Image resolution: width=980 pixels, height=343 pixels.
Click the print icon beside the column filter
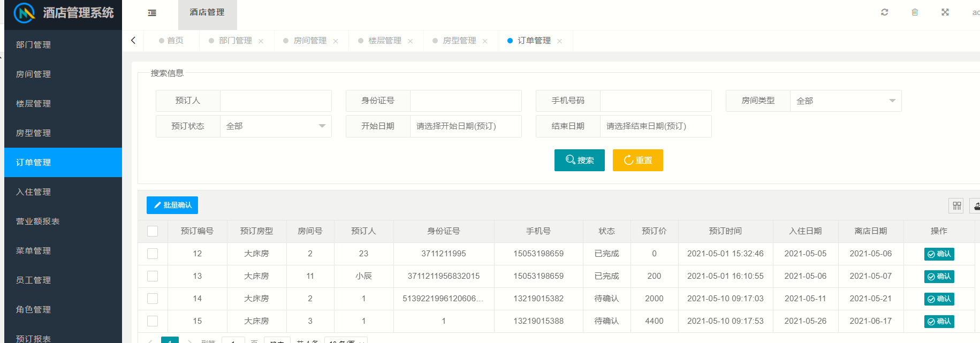(x=976, y=205)
